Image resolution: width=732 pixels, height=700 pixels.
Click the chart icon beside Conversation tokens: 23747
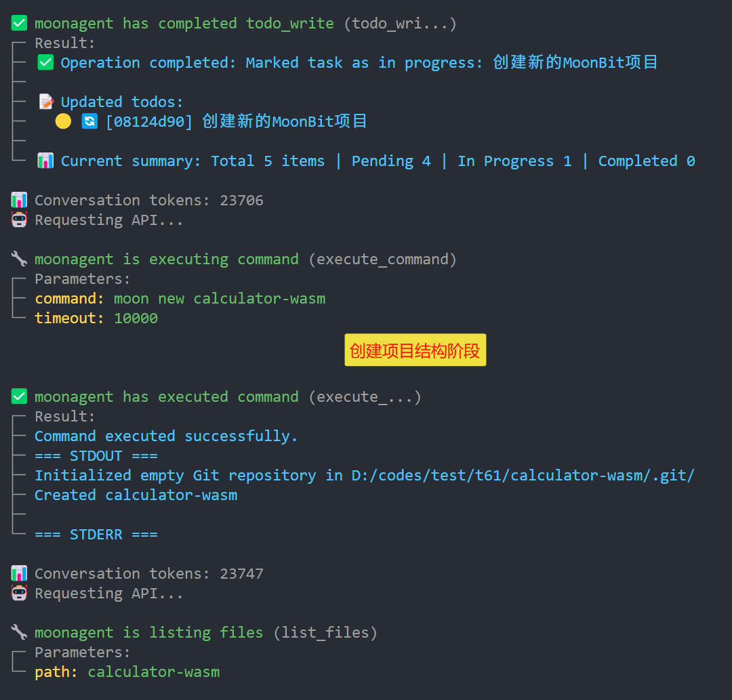(x=19, y=574)
